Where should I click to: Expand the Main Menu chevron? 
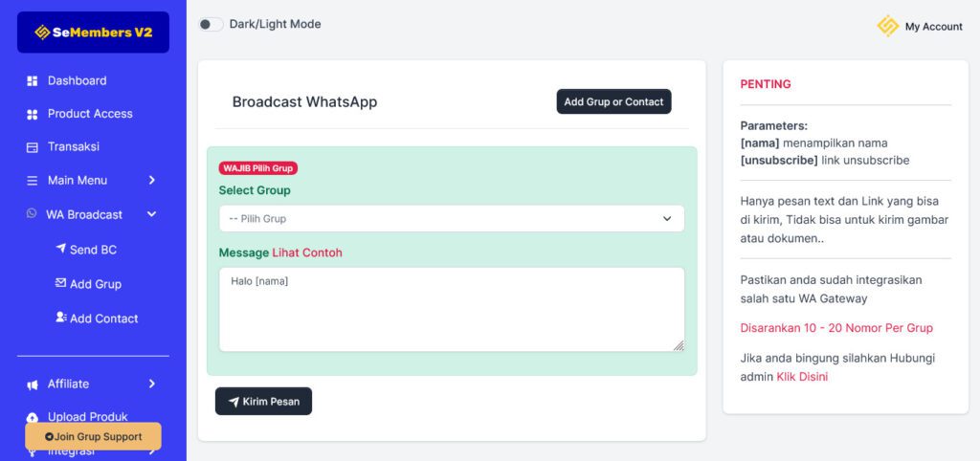(x=151, y=181)
